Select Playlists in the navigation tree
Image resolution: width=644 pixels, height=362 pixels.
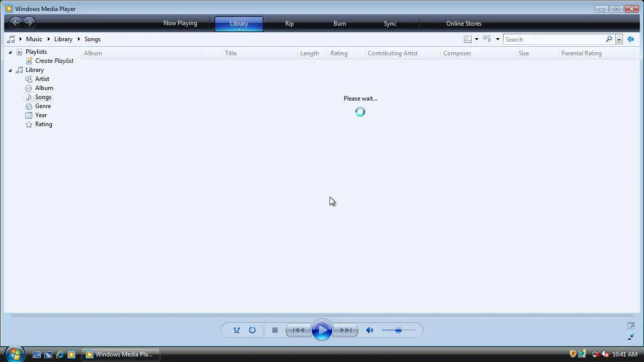(36, 52)
